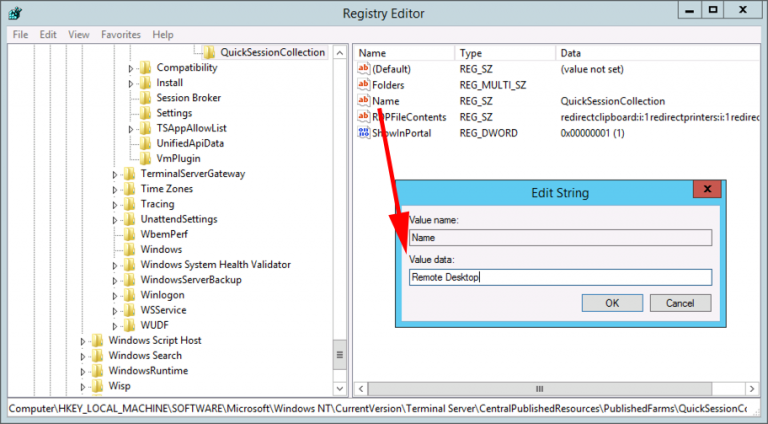The height and width of the screenshot is (424, 768).
Task: Click the WSService folder icon
Action: pyautogui.click(x=129, y=310)
